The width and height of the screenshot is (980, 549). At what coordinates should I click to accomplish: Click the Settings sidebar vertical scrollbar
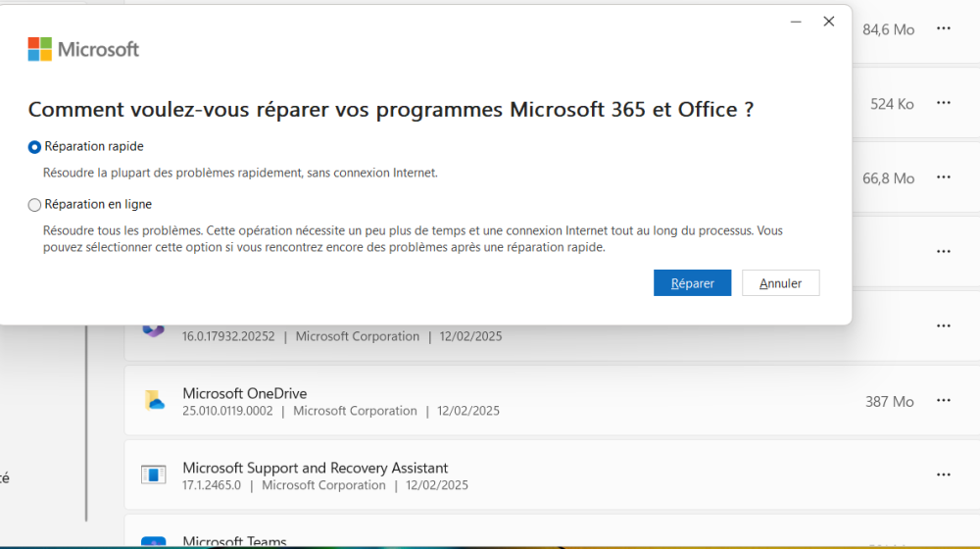coord(86,423)
